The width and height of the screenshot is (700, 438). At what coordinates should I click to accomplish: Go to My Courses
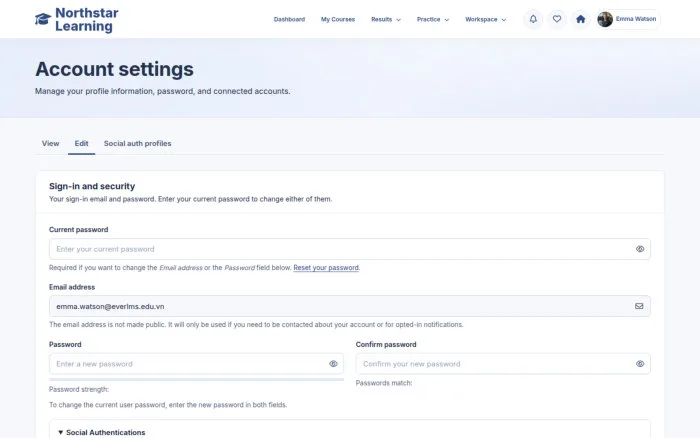point(338,19)
